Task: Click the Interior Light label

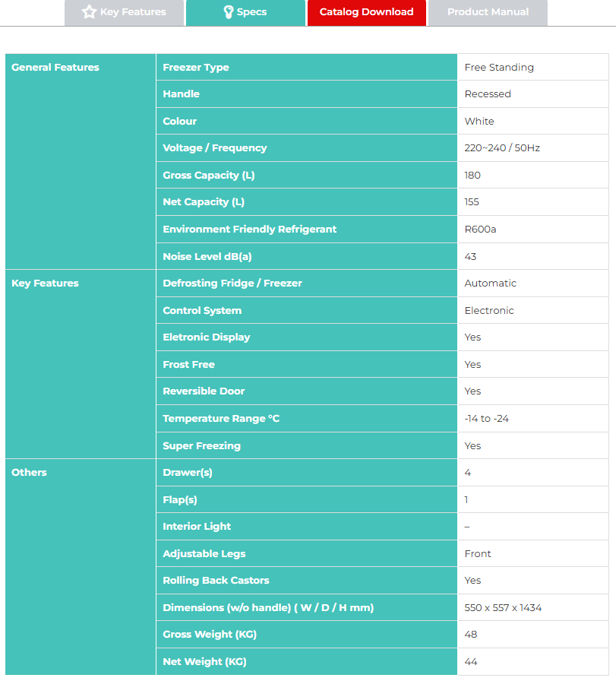Action: tap(197, 527)
